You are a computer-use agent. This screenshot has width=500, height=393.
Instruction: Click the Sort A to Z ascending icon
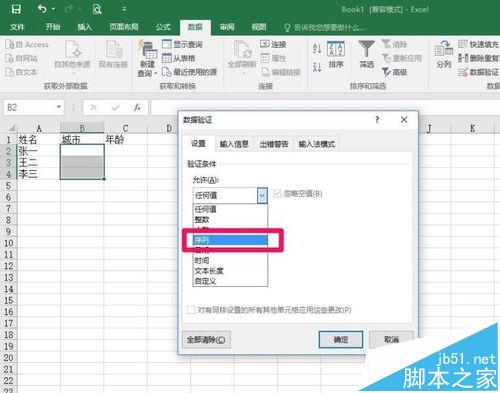click(317, 49)
